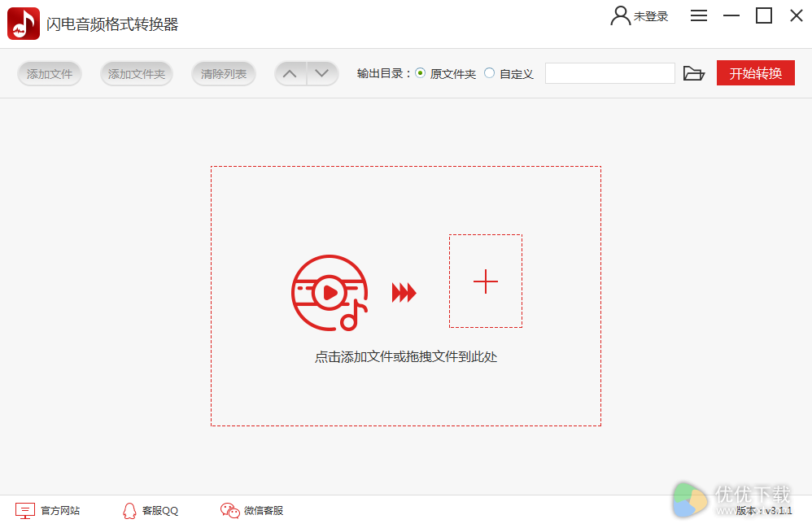Open the 官方网站 monitor icon
Viewport: 812px width, 528px height.
pyautogui.click(x=25, y=510)
